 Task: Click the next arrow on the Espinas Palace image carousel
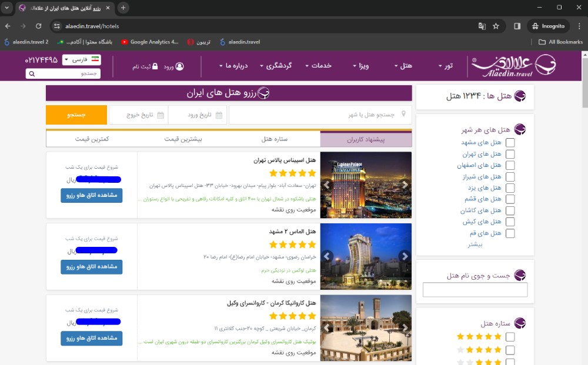[x=405, y=185]
